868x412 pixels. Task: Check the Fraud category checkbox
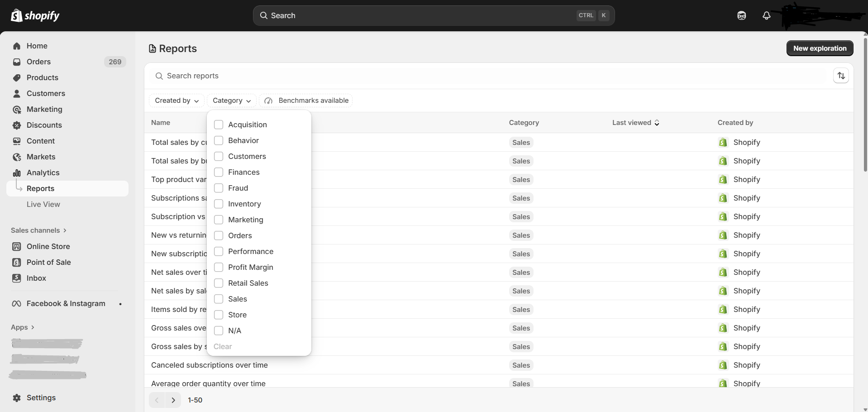tap(219, 188)
